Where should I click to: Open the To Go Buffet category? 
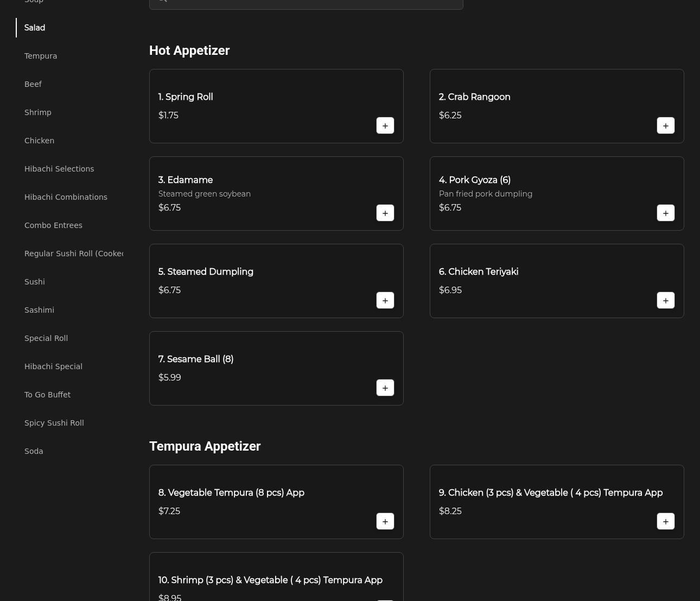[47, 395]
